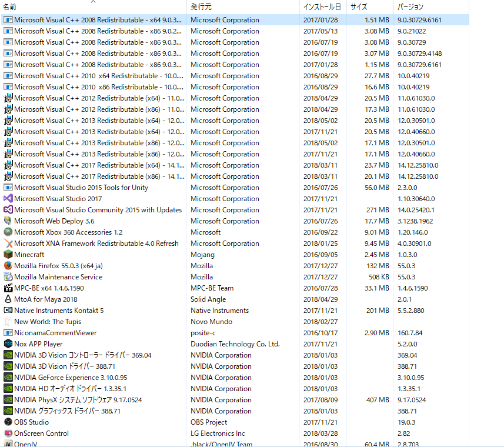Click the Visual C++ 2017 Redistributable (x64) installer icon

coord(8,165)
